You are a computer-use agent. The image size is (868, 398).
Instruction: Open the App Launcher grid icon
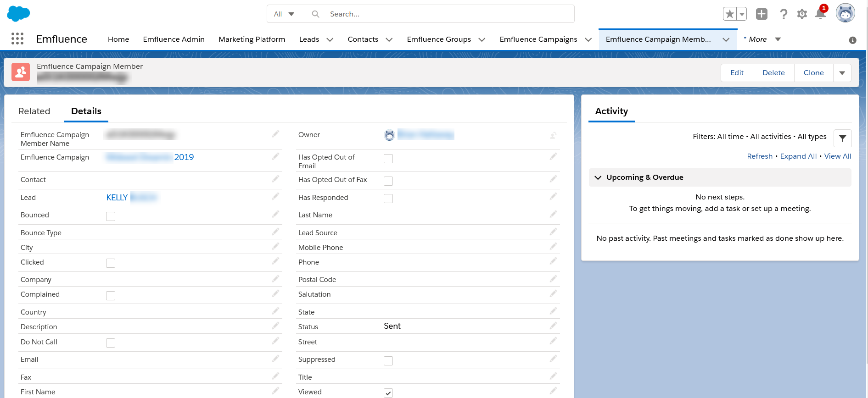[x=17, y=39]
